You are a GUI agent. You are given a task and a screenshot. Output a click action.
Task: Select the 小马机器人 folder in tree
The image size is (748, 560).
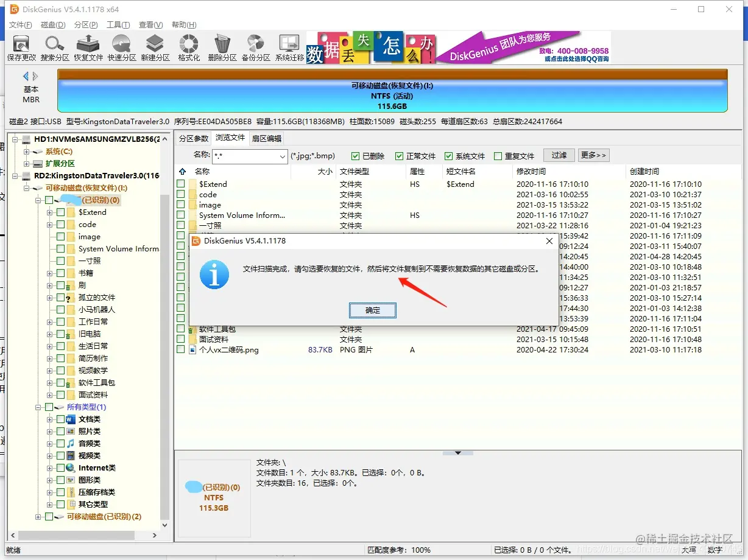pos(97,310)
